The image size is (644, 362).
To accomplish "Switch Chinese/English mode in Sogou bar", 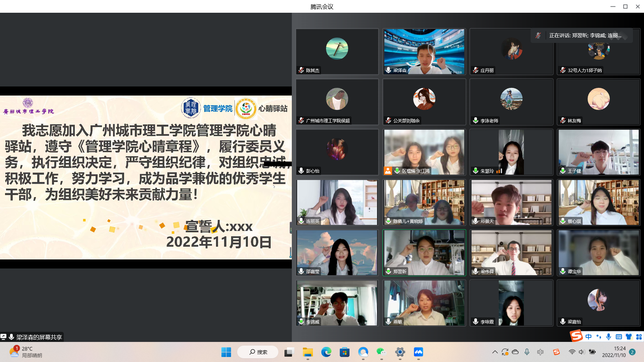I will (x=589, y=337).
